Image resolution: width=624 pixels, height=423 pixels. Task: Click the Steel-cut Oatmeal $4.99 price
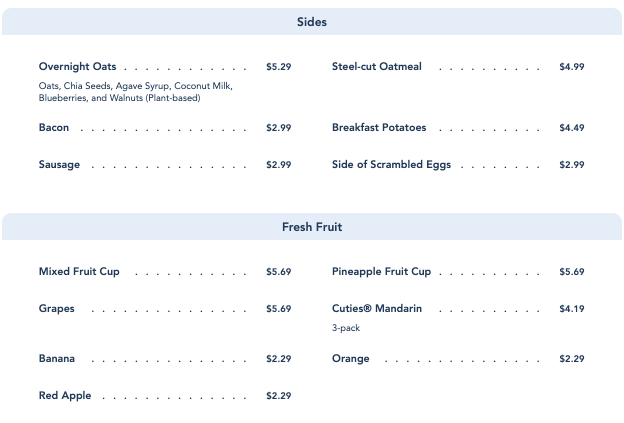pos(571,67)
